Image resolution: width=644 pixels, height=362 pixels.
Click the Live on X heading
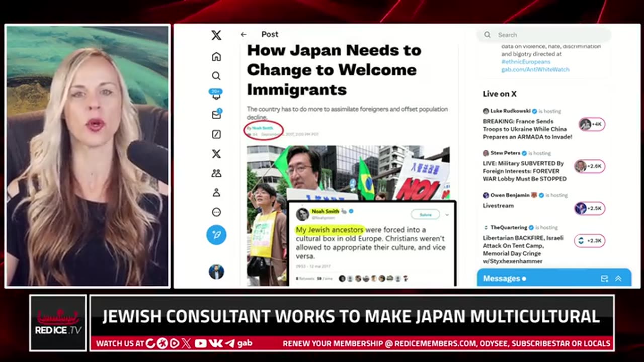point(500,94)
